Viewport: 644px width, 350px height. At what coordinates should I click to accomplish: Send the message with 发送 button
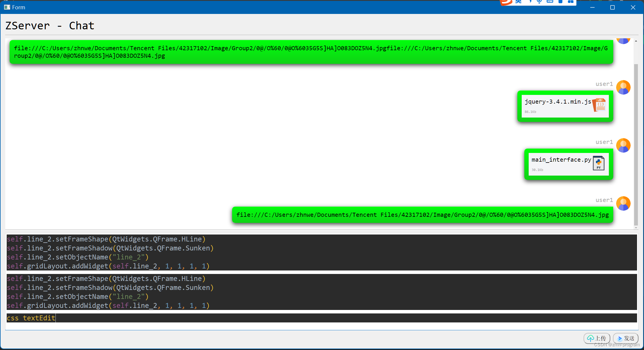pyautogui.click(x=626, y=338)
